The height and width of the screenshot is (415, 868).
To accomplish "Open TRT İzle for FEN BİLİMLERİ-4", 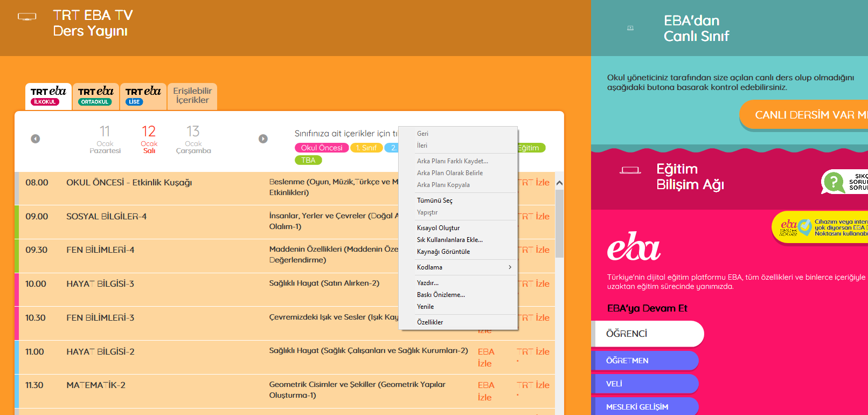I will 534,250.
